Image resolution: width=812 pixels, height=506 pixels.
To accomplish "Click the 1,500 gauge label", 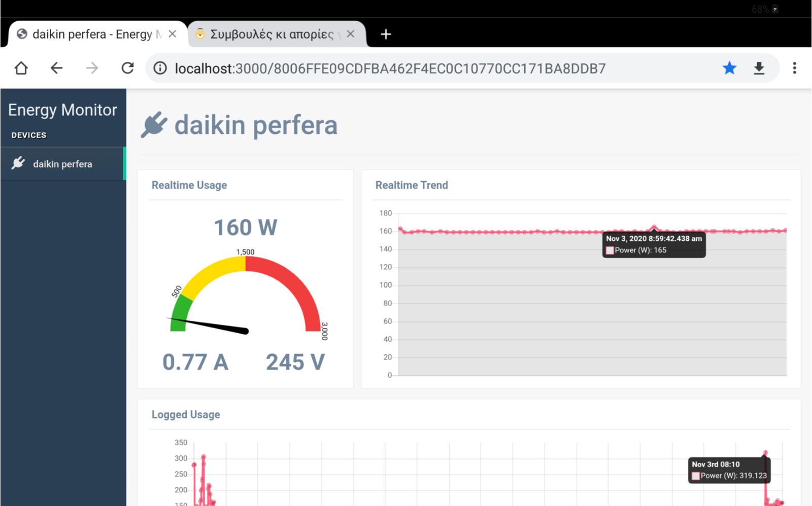I will [x=246, y=252].
